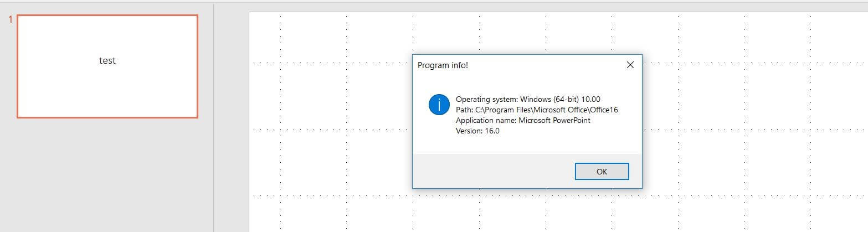Viewport: 868px width, 232px height.
Task: Click slide canvas below the Program info dialog
Action: click(x=526, y=213)
